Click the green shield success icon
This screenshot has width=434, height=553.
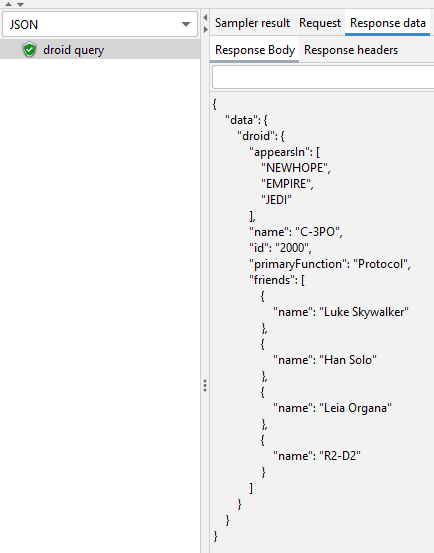tap(29, 50)
